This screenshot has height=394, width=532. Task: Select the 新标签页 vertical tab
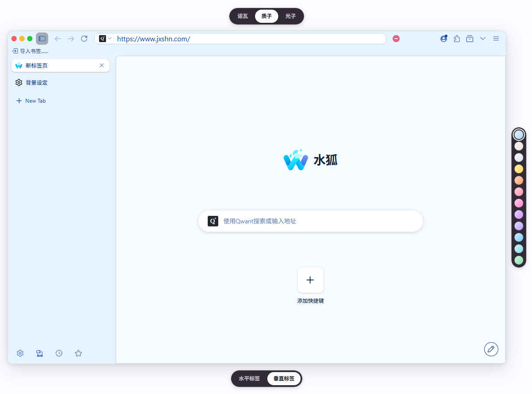click(60, 65)
